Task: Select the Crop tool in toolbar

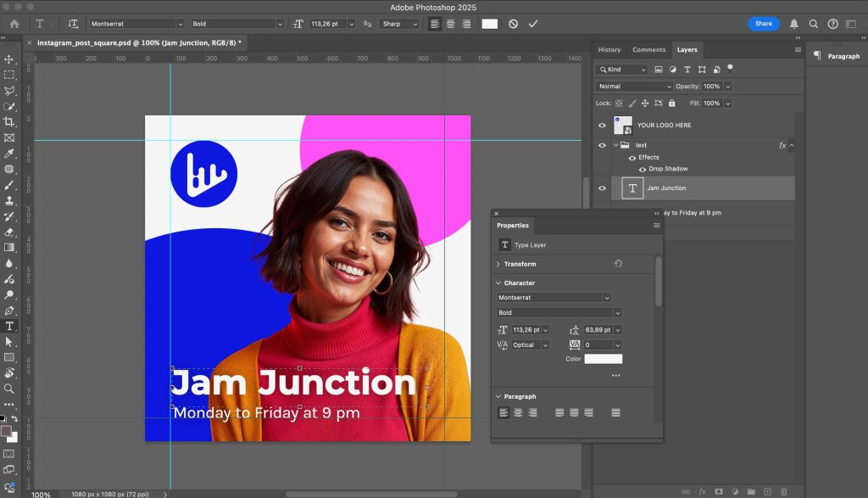Action: click(x=9, y=122)
